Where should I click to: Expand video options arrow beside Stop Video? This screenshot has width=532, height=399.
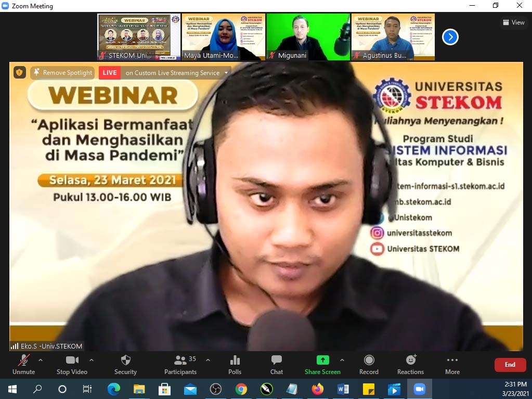tap(92, 360)
